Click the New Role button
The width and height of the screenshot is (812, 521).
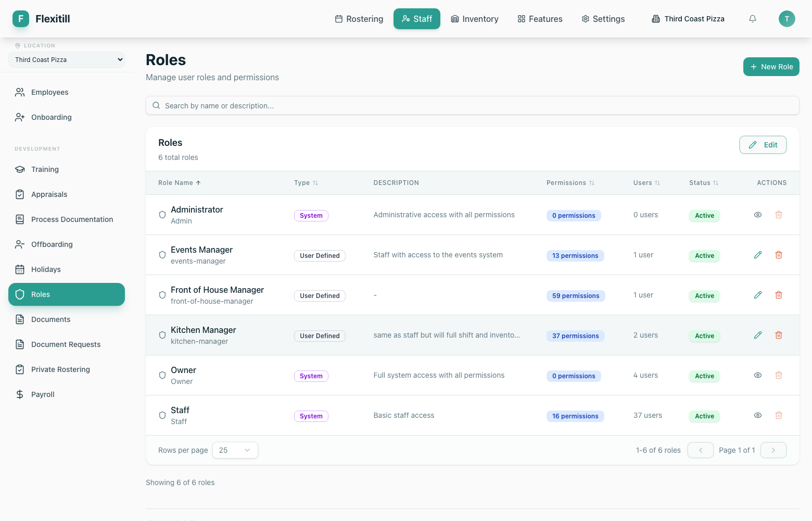click(x=771, y=67)
